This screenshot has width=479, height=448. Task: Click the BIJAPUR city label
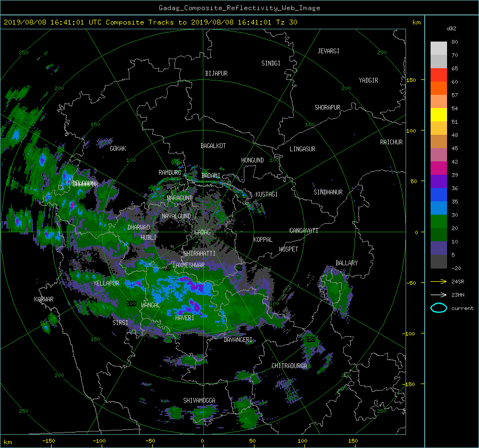point(216,74)
